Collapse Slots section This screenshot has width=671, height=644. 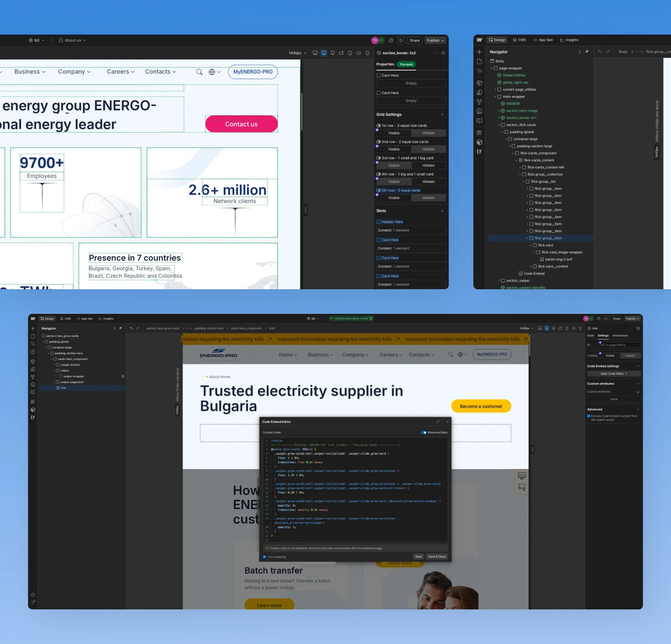[x=442, y=211]
